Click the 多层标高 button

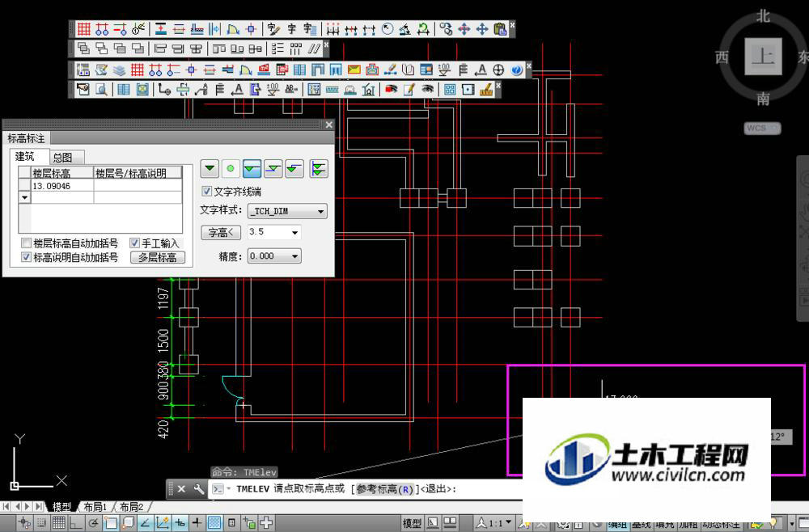click(158, 257)
